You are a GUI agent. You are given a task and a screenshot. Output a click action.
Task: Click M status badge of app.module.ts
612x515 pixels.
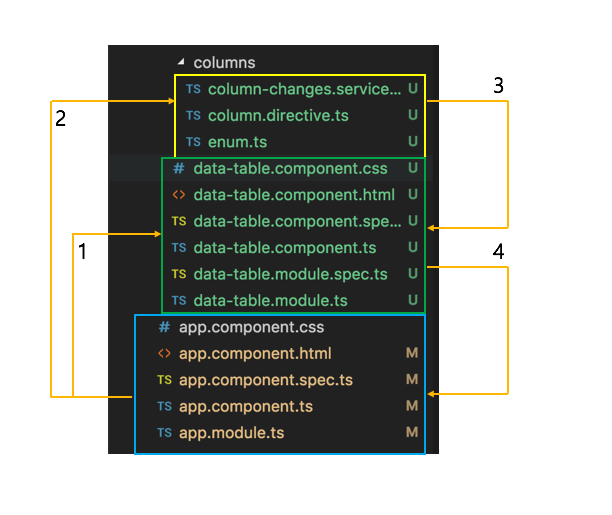pyautogui.click(x=412, y=432)
